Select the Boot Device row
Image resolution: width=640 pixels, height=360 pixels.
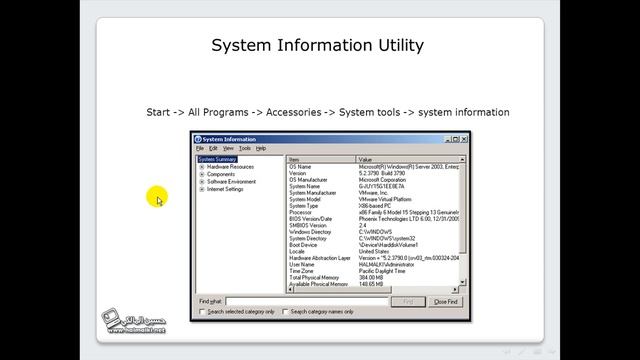pyautogui.click(x=373, y=245)
